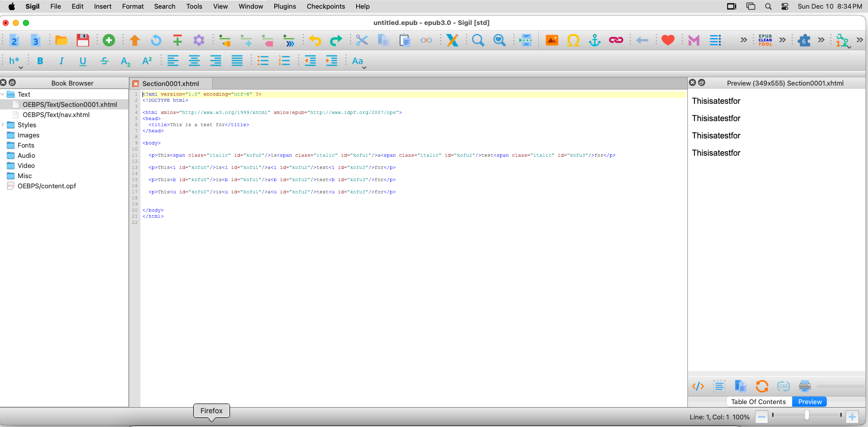Open macOS Spotlight search
The height and width of the screenshot is (427, 868).
click(768, 6)
